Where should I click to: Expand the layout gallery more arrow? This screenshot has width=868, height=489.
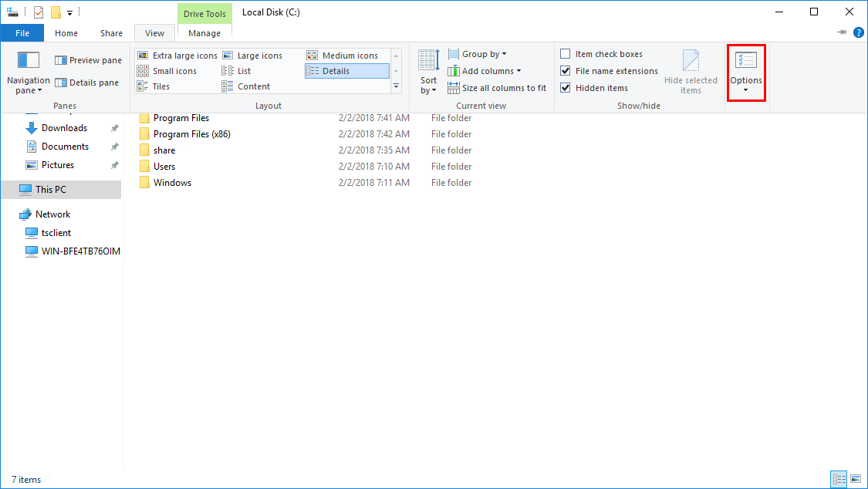pos(397,86)
